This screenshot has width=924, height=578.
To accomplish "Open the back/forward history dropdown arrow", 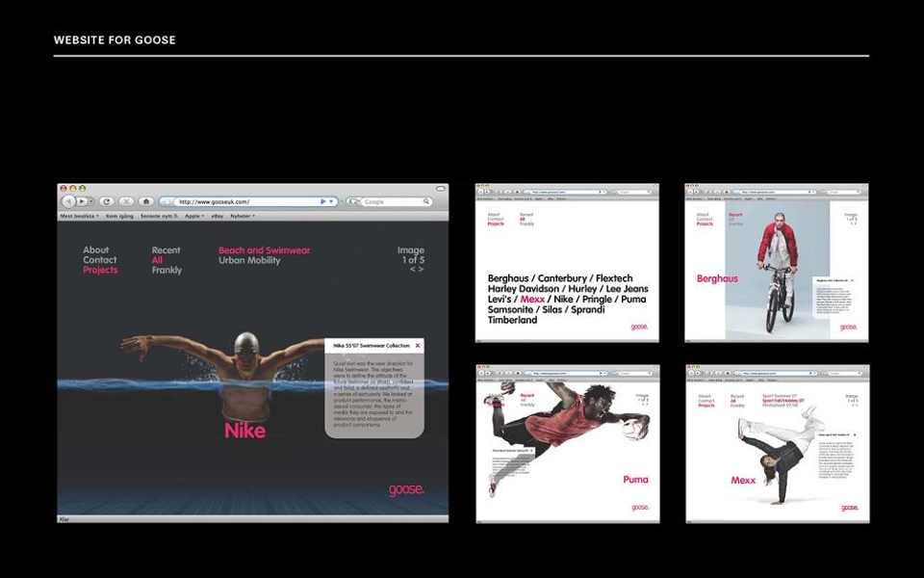I will 91,201.
